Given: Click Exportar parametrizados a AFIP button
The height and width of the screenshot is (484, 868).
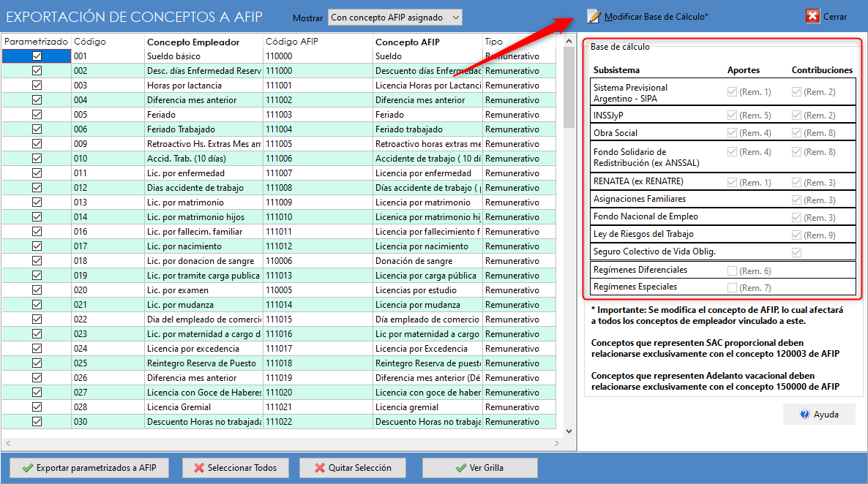Looking at the screenshot, I should tap(89, 468).
